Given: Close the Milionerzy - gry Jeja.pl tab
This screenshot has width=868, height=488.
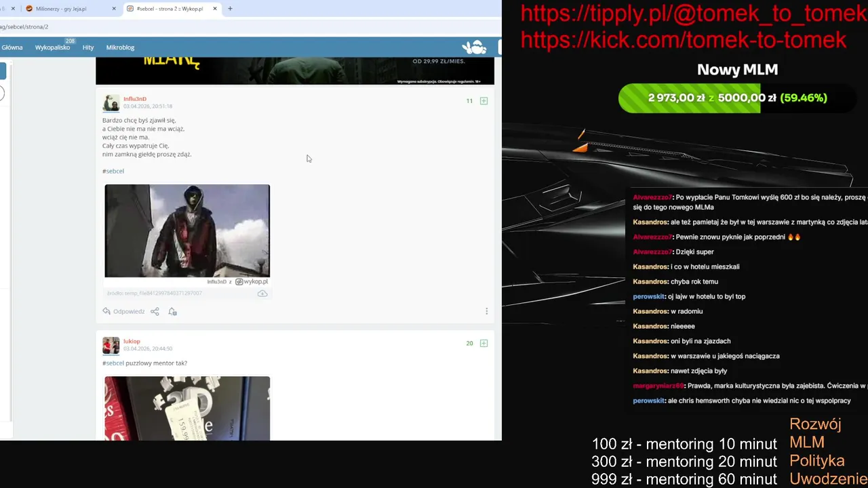Looking at the screenshot, I should (114, 9).
